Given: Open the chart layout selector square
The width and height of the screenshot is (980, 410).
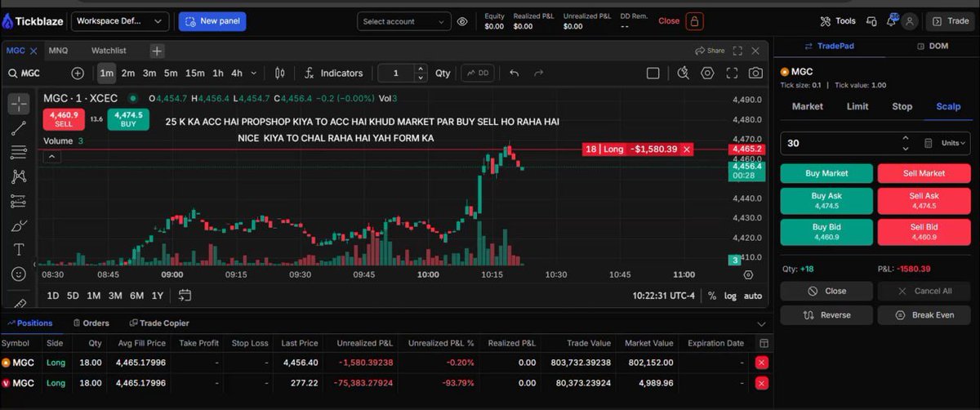Looking at the screenshot, I should [x=653, y=73].
